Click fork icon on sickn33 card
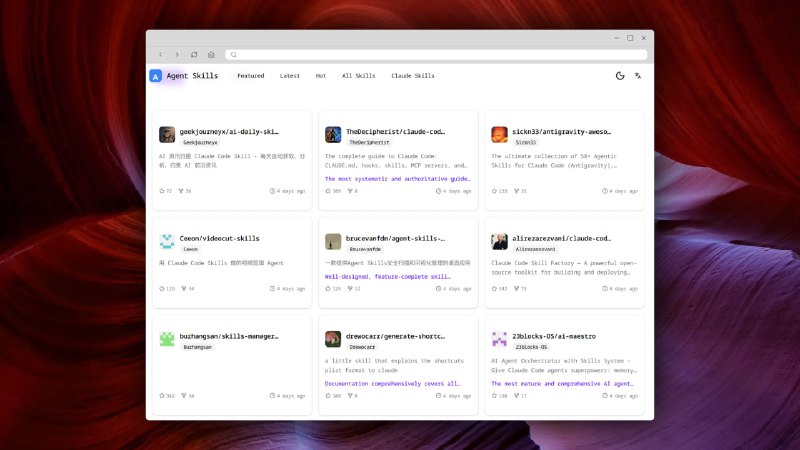Image resolution: width=800 pixels, height=450 pixels. 517,191
